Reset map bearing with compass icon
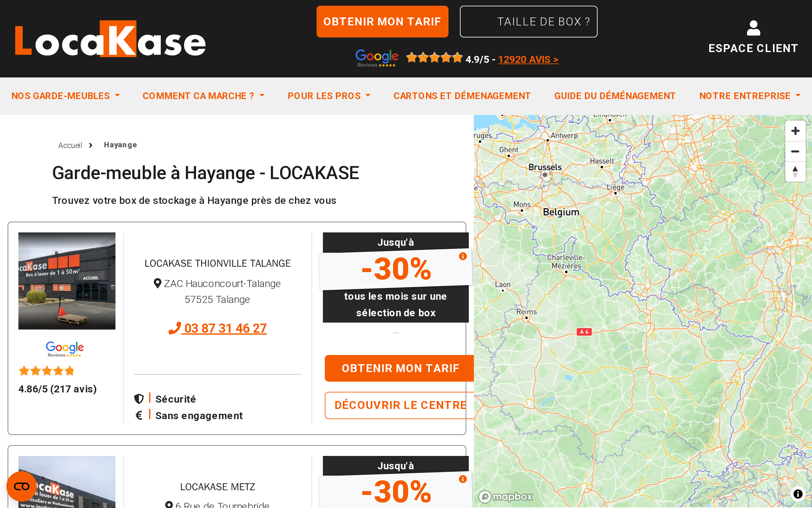This screenshot has height=508, width=812. coord(795,172)
